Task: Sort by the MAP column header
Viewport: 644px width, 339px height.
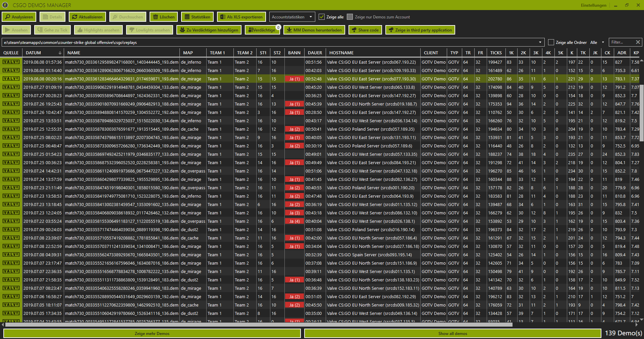Action: click(x=193, y=53)
